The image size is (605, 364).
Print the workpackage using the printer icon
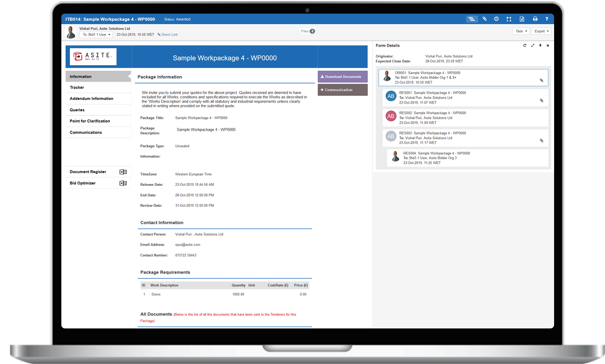tap(535, 19)
